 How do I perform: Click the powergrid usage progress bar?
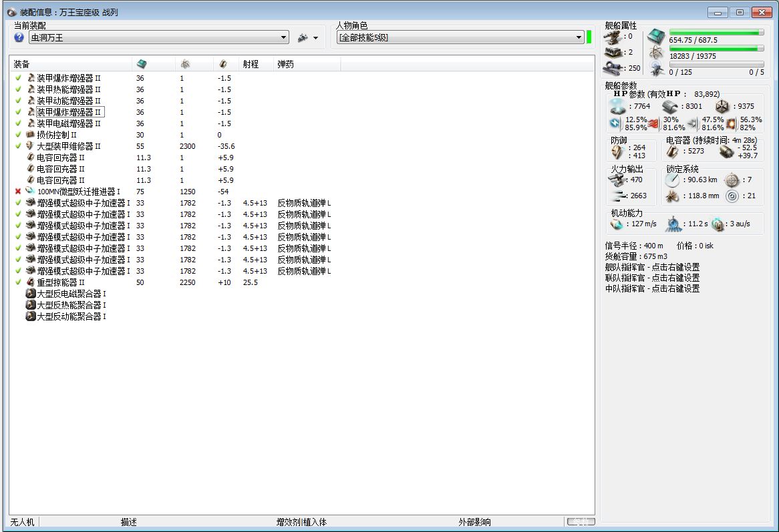pyautogui.click(x=716, y=48)
